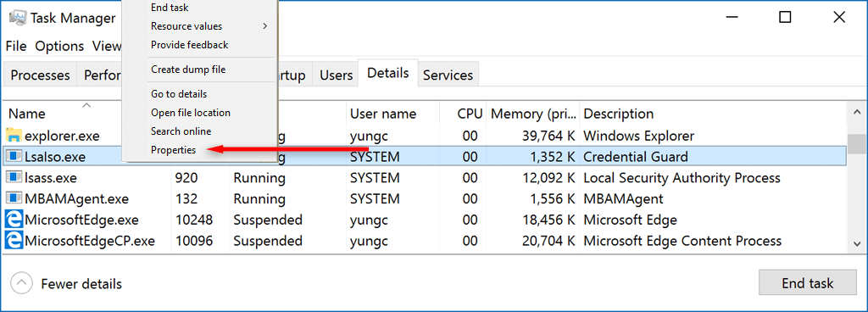868x312 pixels.
Task: Select Provide feedback menu entry
Action: [x=189, y=45]
